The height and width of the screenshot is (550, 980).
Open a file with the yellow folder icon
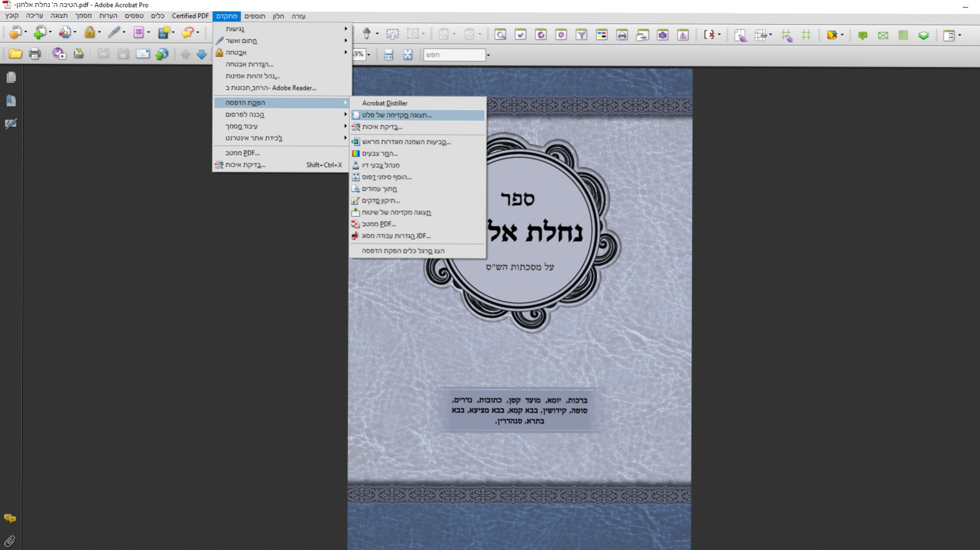[16, 54]
